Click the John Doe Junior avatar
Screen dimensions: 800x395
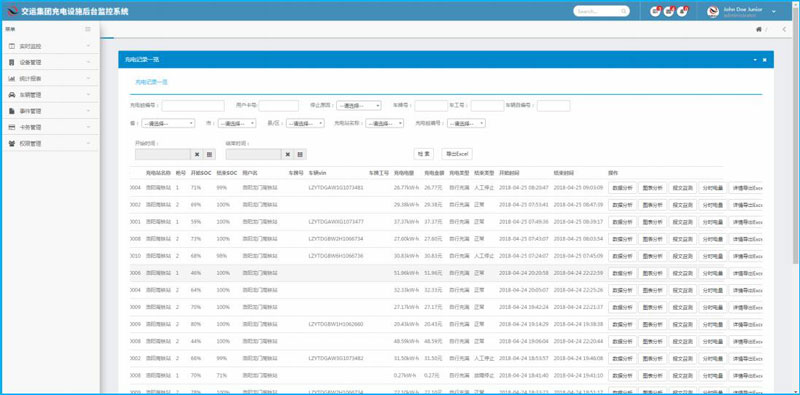click(x=713, y=12)
